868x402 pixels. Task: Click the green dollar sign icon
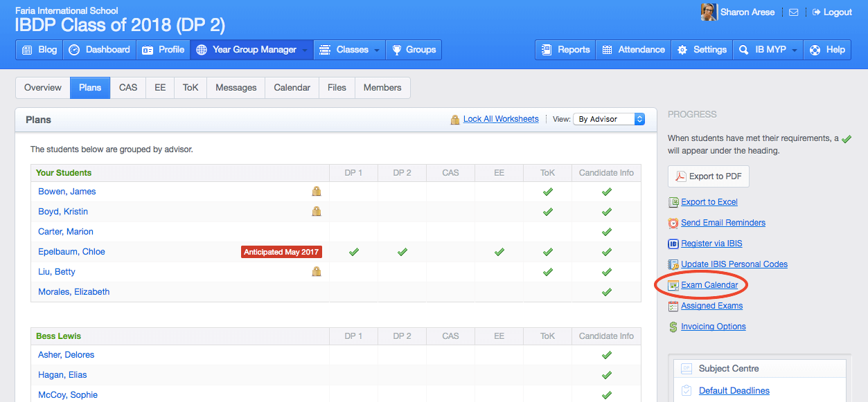click(x=673, y=327)
